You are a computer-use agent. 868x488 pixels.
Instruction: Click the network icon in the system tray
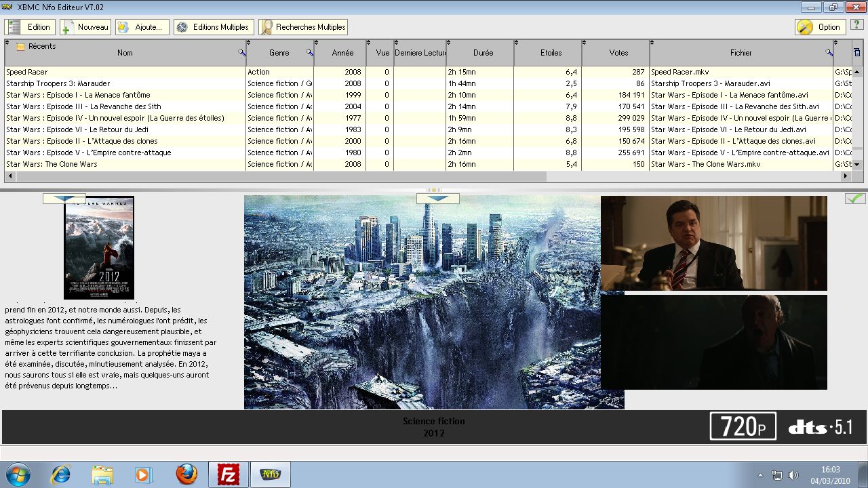tap(777, 475)
